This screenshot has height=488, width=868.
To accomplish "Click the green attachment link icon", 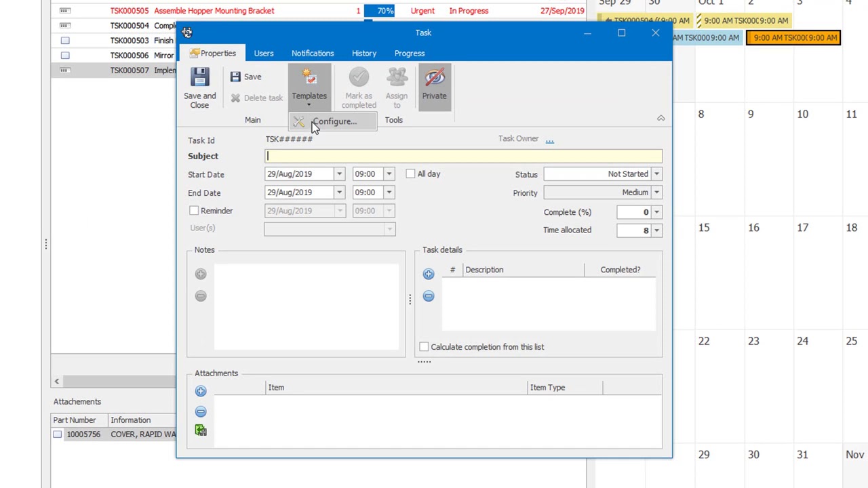I will pos(201,431).
